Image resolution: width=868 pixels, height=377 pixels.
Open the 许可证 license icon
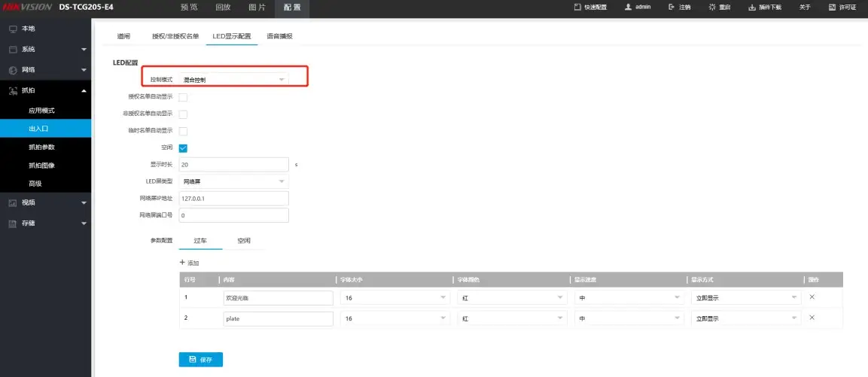(831, 7)
